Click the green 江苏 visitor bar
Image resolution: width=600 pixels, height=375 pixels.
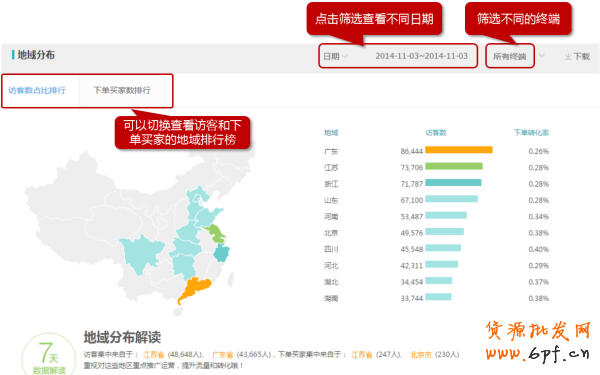click(454, 166)
